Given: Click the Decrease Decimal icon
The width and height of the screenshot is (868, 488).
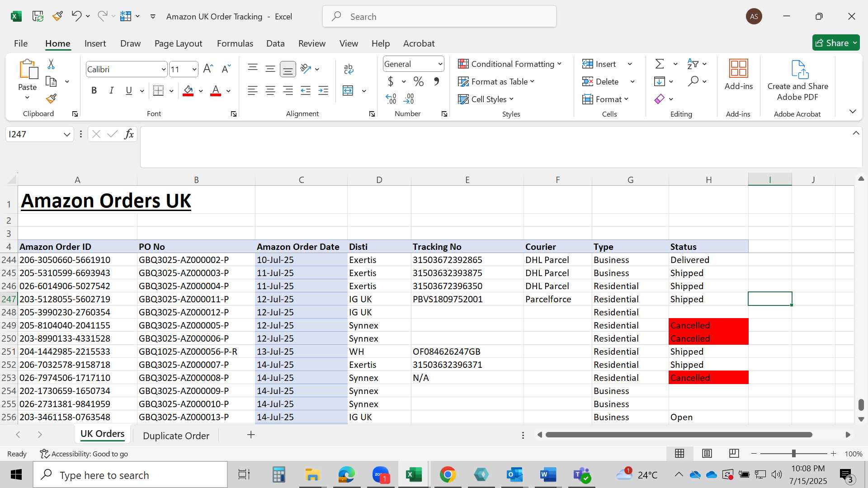Looking at the screenshot, I should tap(409, 99).
